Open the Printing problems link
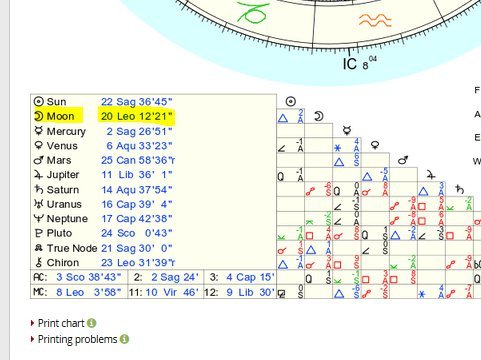Viewport: 481px width, 360px height. pyautogui.click(x=77, y=339)
